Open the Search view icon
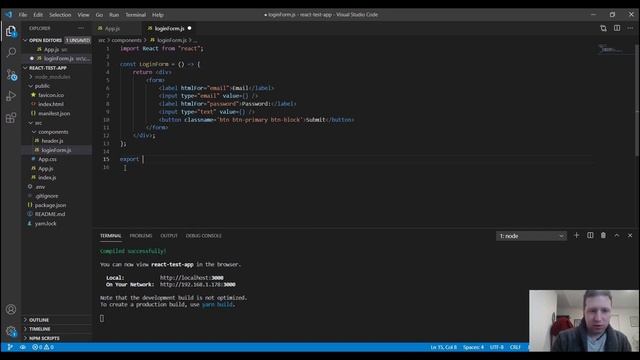The width and height of the screenshot is (640, 360). pos(11,52)
